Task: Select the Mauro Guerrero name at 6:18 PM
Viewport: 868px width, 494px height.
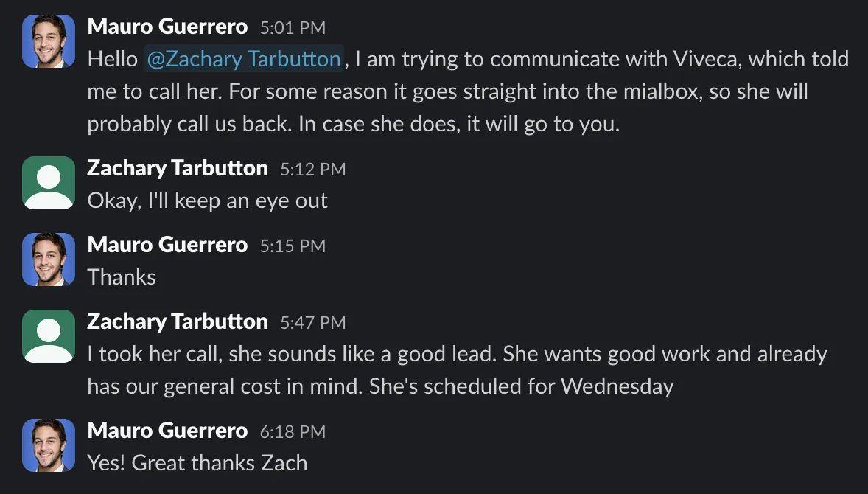Action: coord(167,431)
